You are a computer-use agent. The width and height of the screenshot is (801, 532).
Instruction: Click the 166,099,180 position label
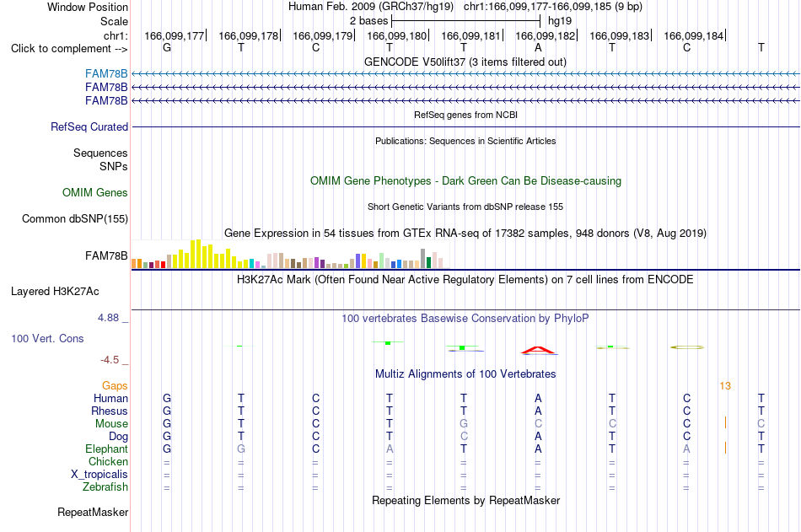pyautogui.click(x=397, y=35)
